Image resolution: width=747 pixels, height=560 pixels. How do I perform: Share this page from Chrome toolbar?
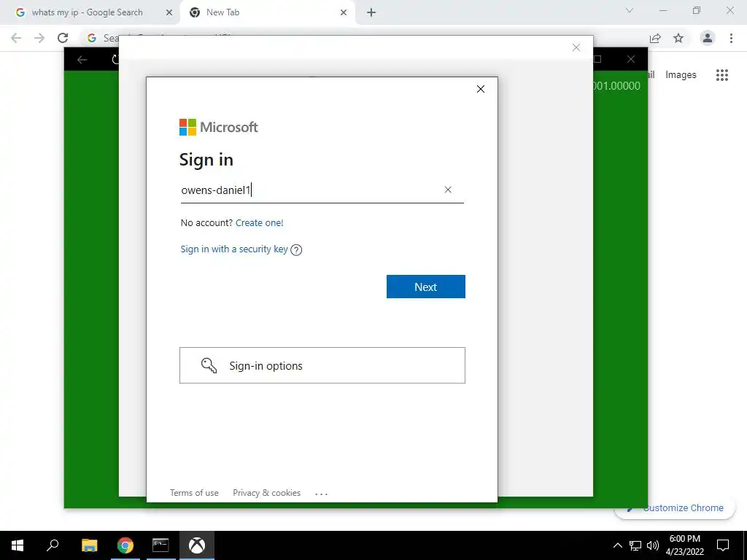pyautogui.click(x=655, y=38)
